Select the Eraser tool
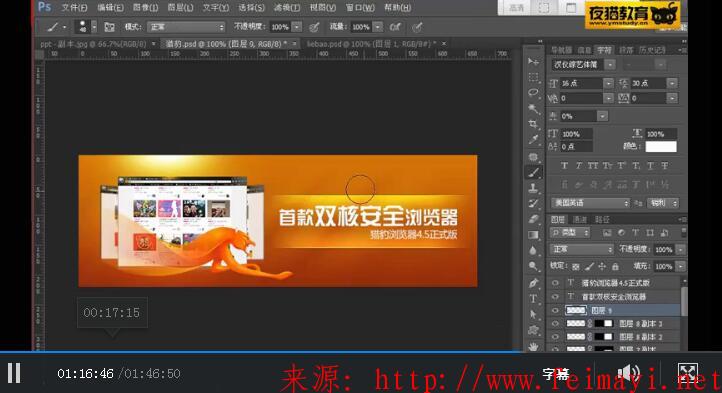722x393 pixels. (533, 219)
